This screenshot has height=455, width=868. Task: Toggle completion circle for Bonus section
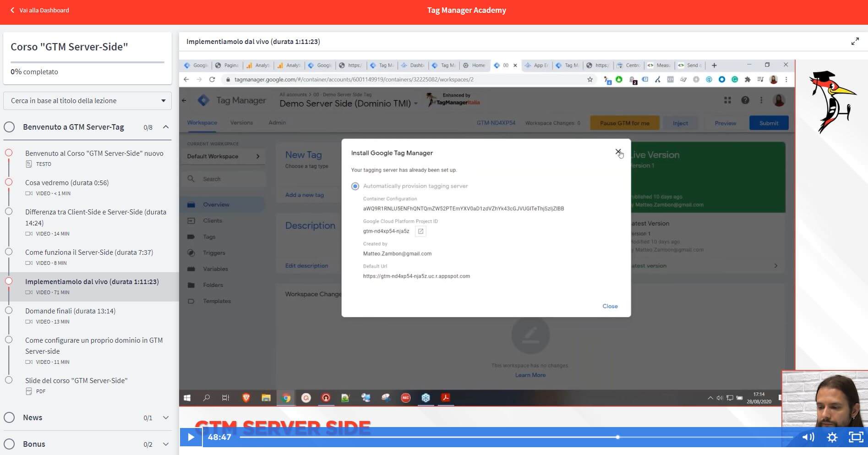9,444
